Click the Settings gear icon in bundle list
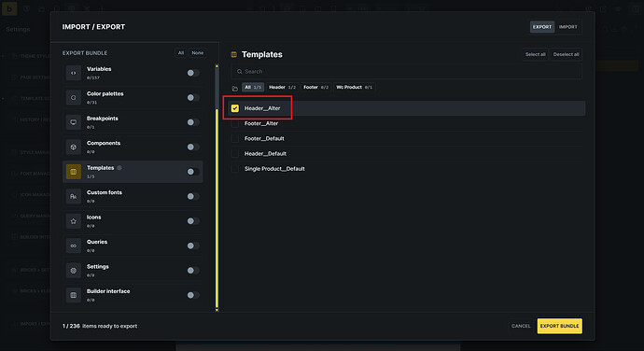Image resolution: width=644 pixels, height=351 pixels. tap(74, 270)
